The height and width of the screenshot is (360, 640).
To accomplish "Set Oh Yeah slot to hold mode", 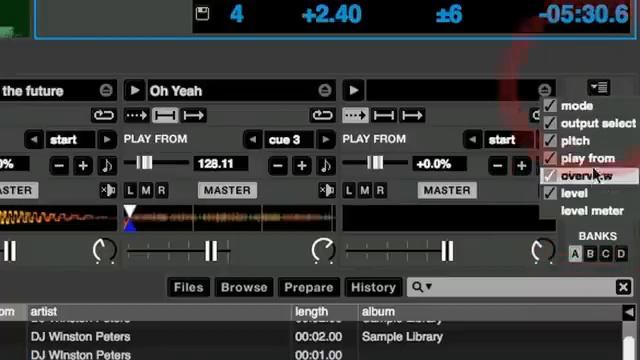I will [x=165, y=116].
